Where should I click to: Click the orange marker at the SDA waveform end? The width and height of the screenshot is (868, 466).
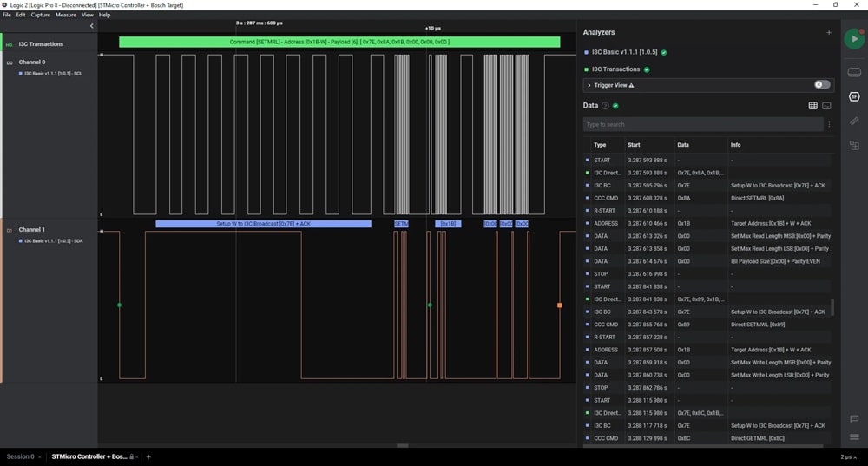[560, 305]
